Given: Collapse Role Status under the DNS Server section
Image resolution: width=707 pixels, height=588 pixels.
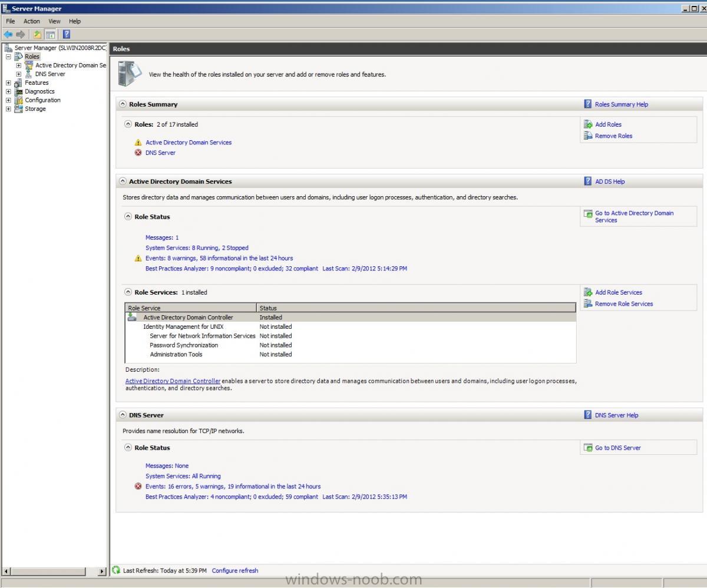Looking at the screenshot, I should pos(128,448).
